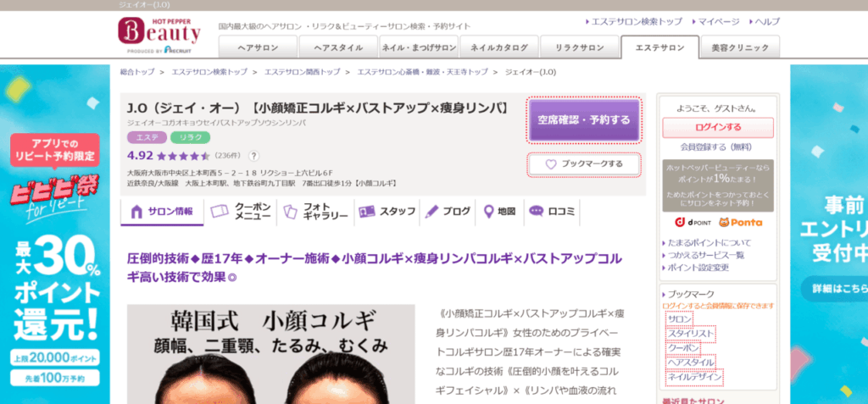This screenshot has height=404, width=868.
Task: Open the スタッフ tab
Action: tap(387, 212)
